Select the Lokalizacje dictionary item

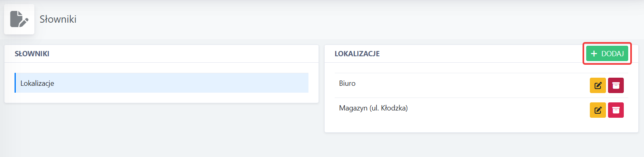(161, 83)
